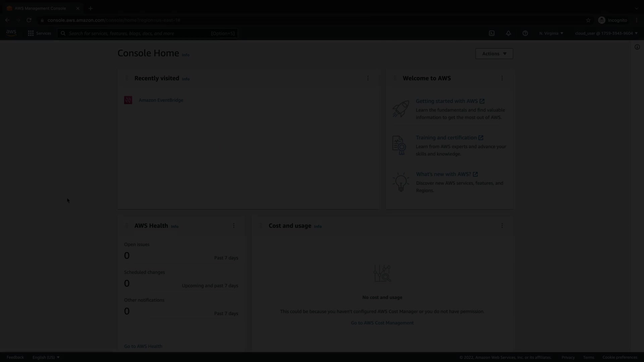Open the notifications bell
Viewport: 644px width, 362px height.
pos(508,33)
